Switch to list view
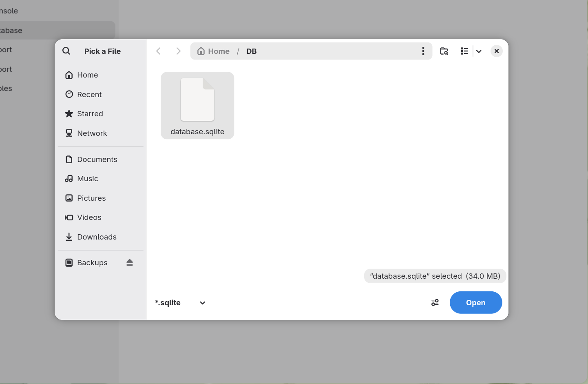This screenshot has height=384, width=588. (x=464, y=51)
